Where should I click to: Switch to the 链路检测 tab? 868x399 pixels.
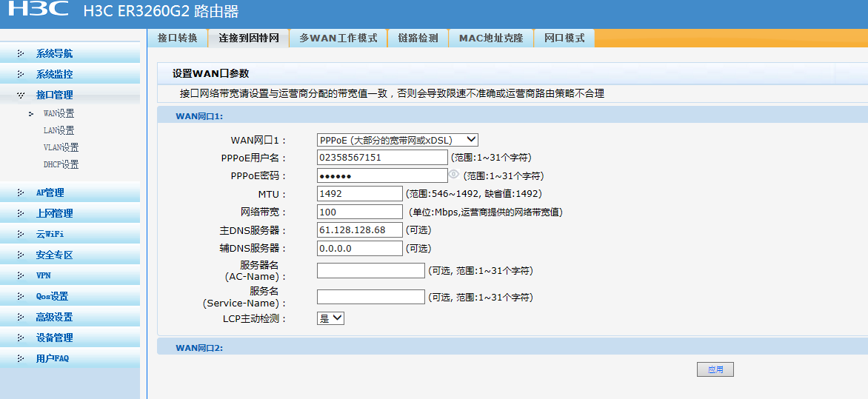coord(418,38)
